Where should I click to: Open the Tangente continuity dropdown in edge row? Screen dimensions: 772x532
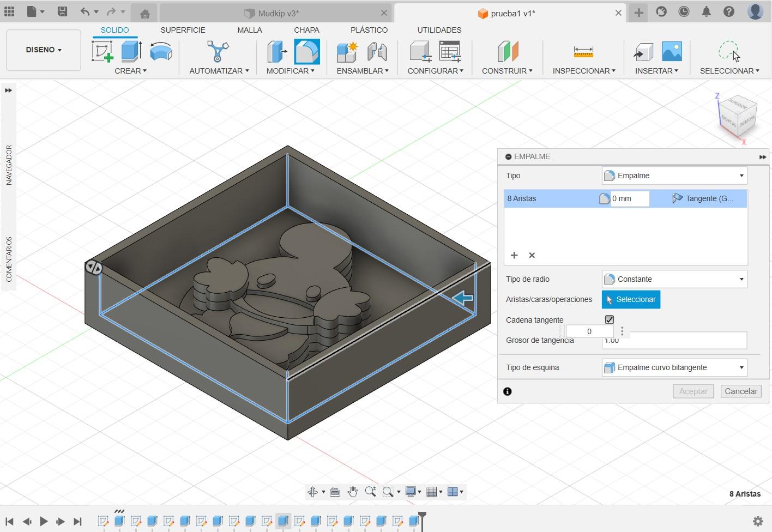tap(703, 198)
